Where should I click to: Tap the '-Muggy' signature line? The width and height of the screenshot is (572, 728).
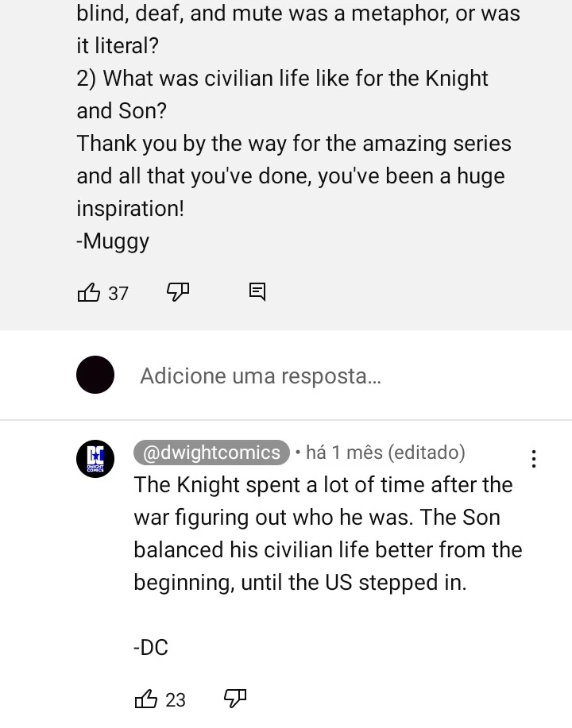click(113, 241)
